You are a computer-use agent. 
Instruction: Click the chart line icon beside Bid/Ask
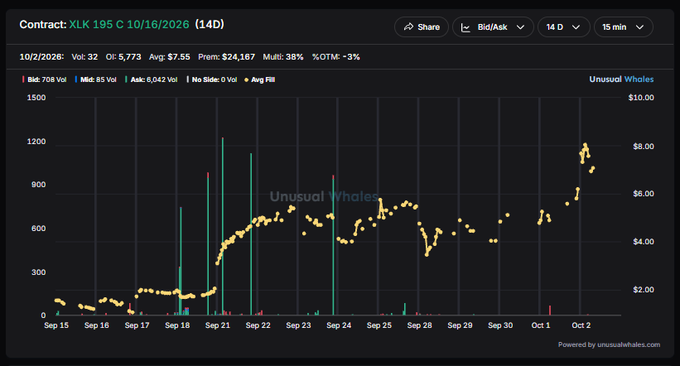[x=465, y=27]
